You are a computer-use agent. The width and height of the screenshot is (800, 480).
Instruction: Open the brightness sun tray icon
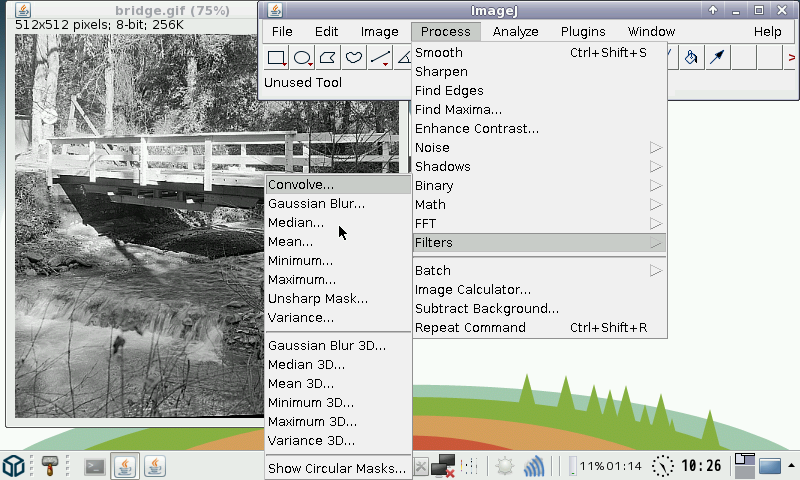(x=505, y=466)
